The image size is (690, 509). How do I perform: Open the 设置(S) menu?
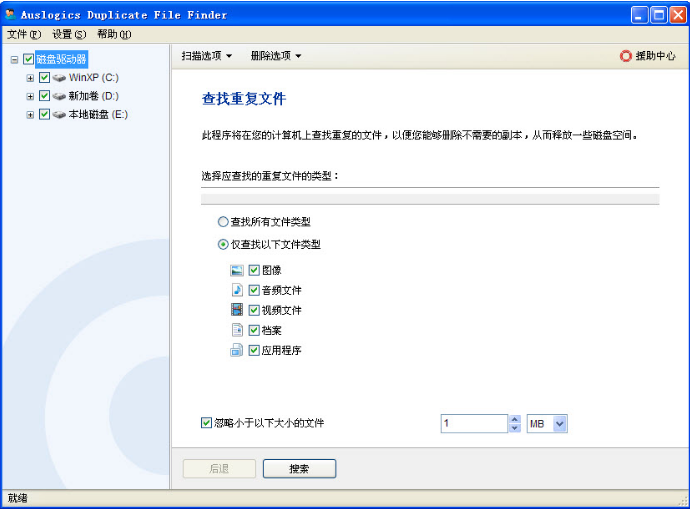pos(69,34)
